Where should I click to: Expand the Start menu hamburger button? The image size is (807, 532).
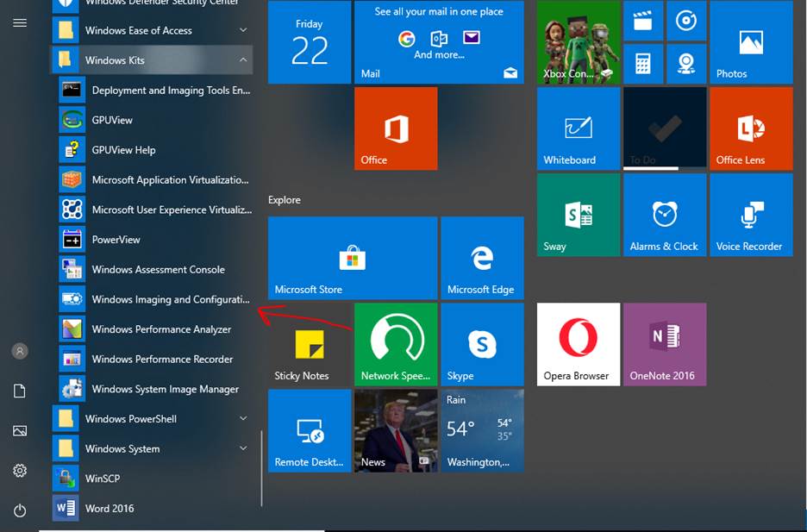coord(20,22)
